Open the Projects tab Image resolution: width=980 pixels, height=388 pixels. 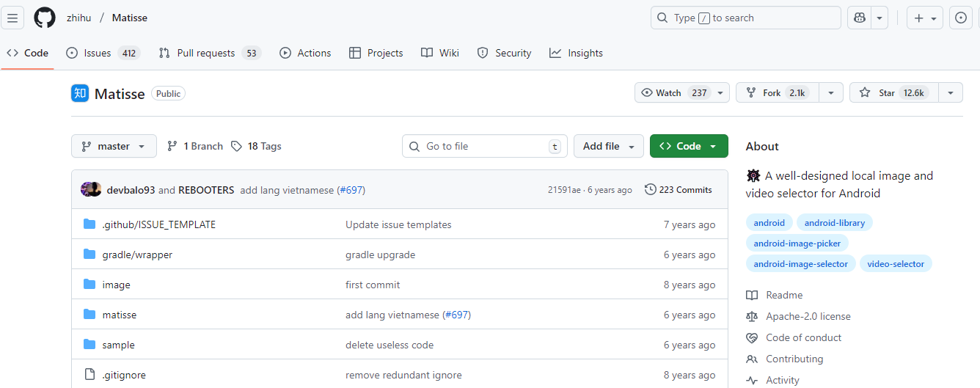[376, 53]
